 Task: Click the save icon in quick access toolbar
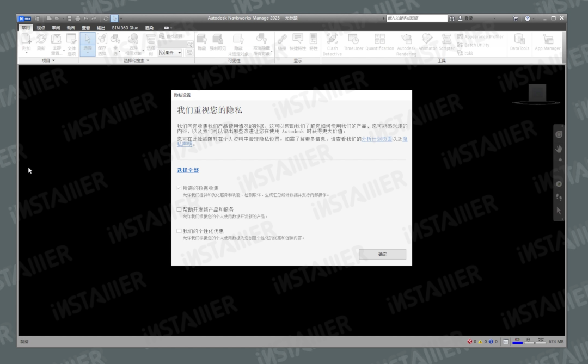69,18
